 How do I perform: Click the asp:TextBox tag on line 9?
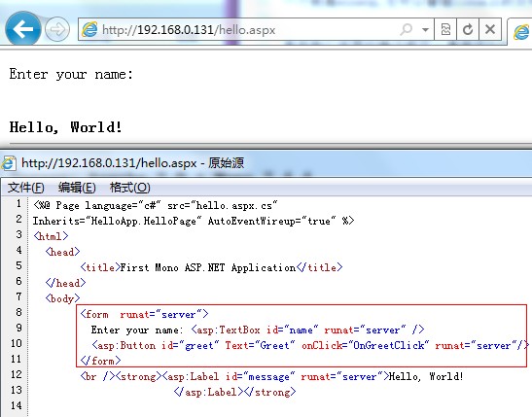click(226, 330)
